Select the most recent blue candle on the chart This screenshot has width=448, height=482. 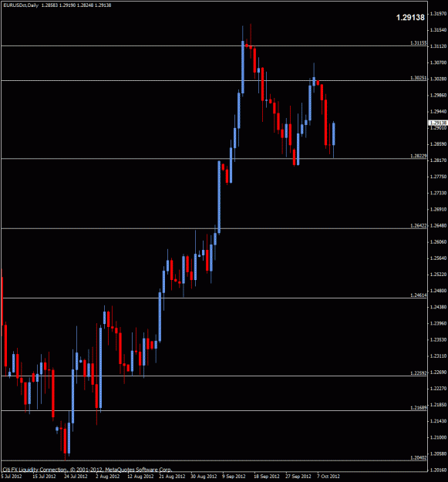pyautogui.click(x=333, y=133)
